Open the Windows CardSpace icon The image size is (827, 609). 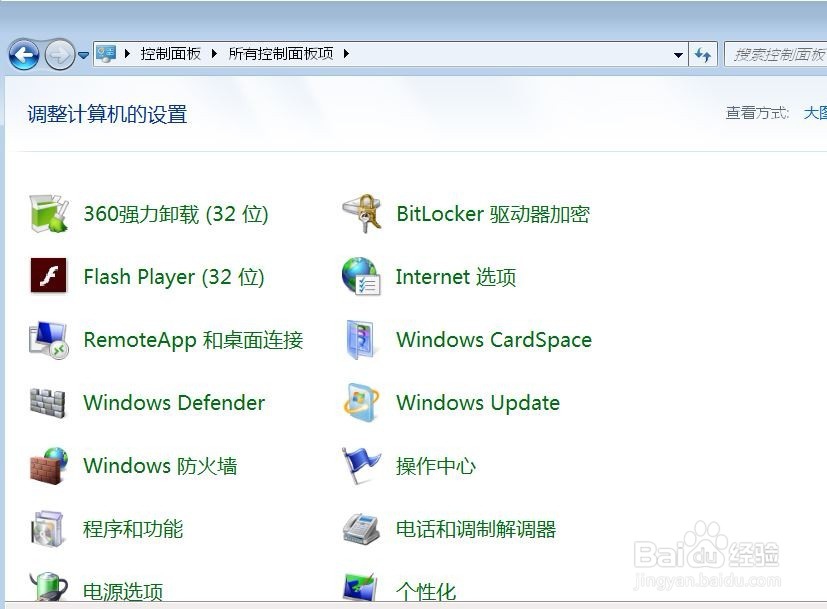pyautogui.click(x=360, y=340)
